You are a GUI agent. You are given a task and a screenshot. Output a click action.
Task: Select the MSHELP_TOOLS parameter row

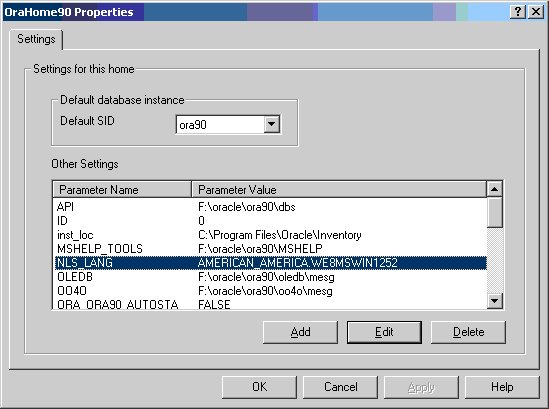pyautogui.click(x=270, y=249)
